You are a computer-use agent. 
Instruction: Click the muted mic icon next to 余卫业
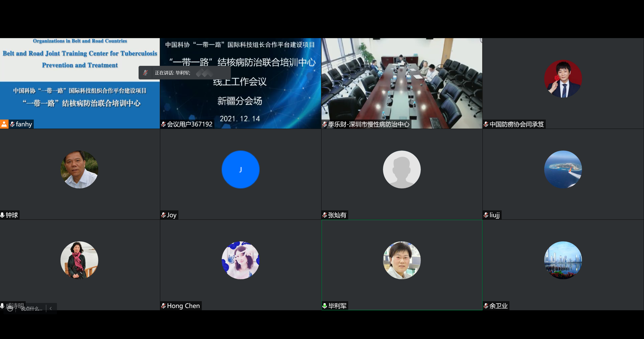pos(486,306)
